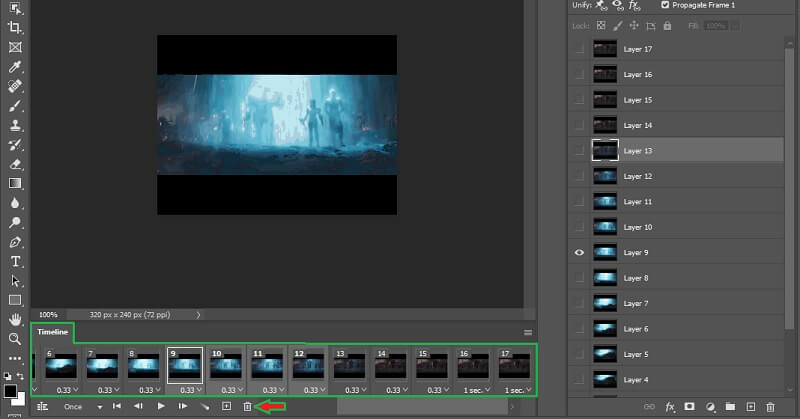This screenshot has width=800, height=419.
Task: Delete selected frames with timeline trash icon
Action: [x=248, y=407]
